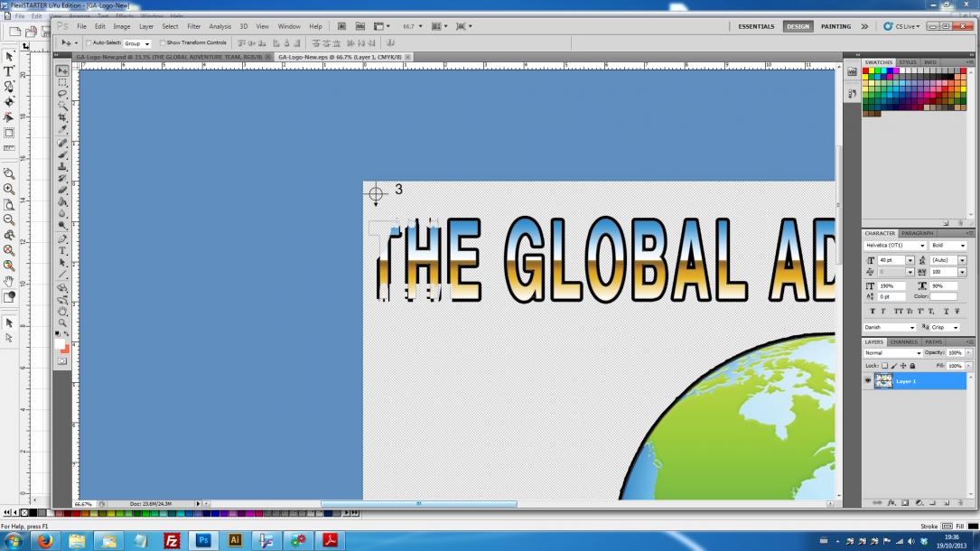Image resolution: width=980 pixels, height=551 pixels.
Task: Select the Brush tool
Action: coord(62,155)
